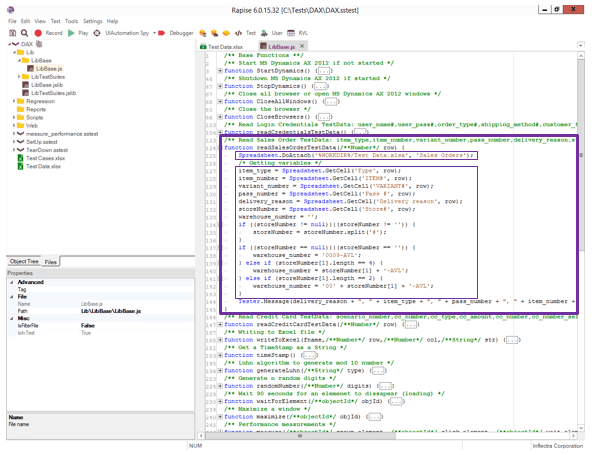Close the LibBase.js tab
This screenshot has height=455, width=594.
[x=302, y=46]
